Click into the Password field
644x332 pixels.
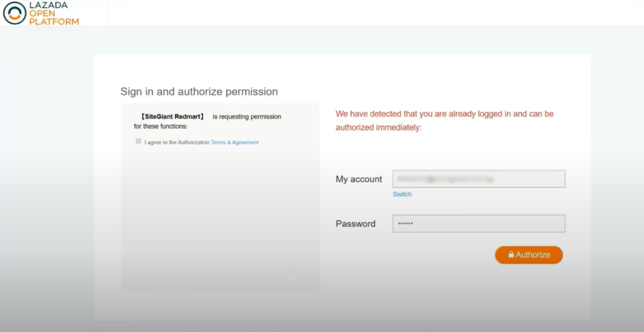point(479,224)
